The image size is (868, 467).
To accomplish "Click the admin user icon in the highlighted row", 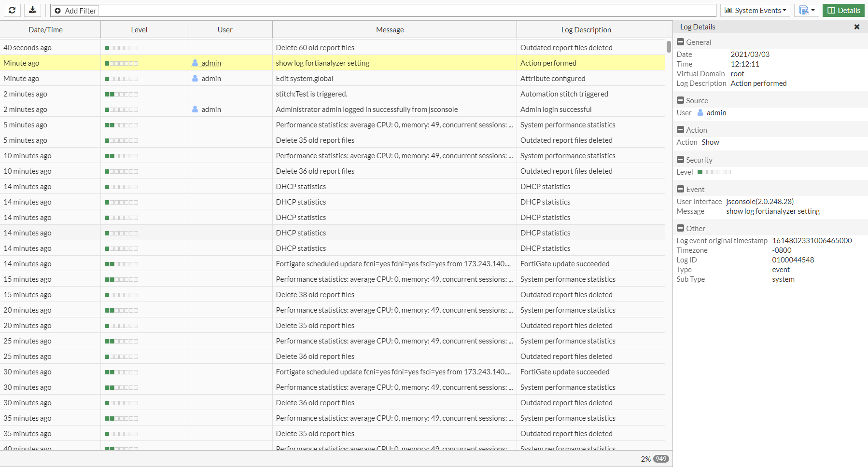I will [195, 63].
